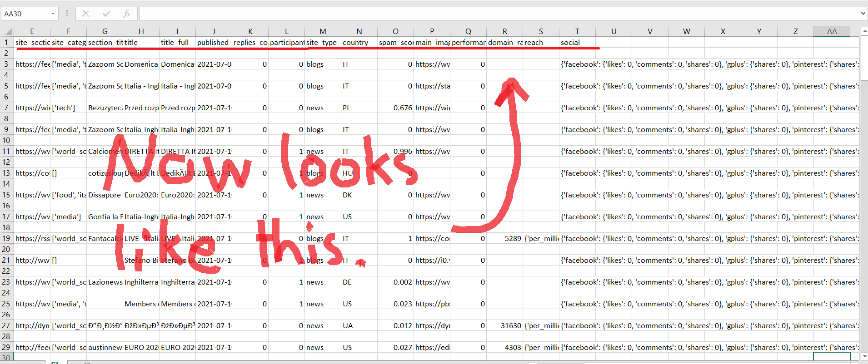This screenshot has height=364, width=868.
Task: Click the "['tech']" category cell
Action: [x=68, y=108]
